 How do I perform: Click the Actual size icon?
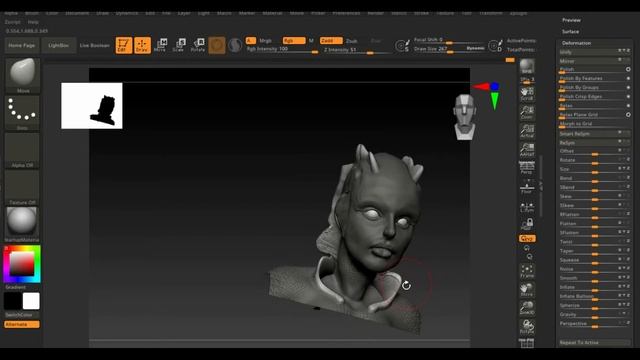pyautogui.click(x=527, y=131)
